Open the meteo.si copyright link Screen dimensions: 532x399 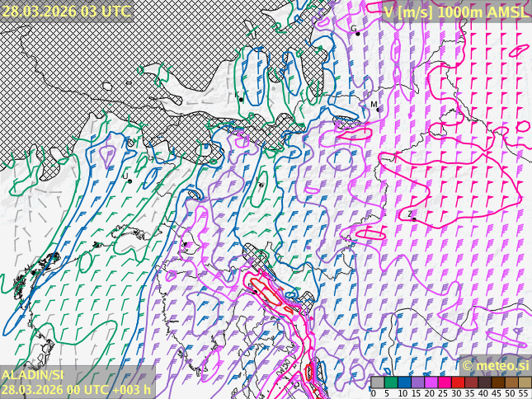[496, 365]
